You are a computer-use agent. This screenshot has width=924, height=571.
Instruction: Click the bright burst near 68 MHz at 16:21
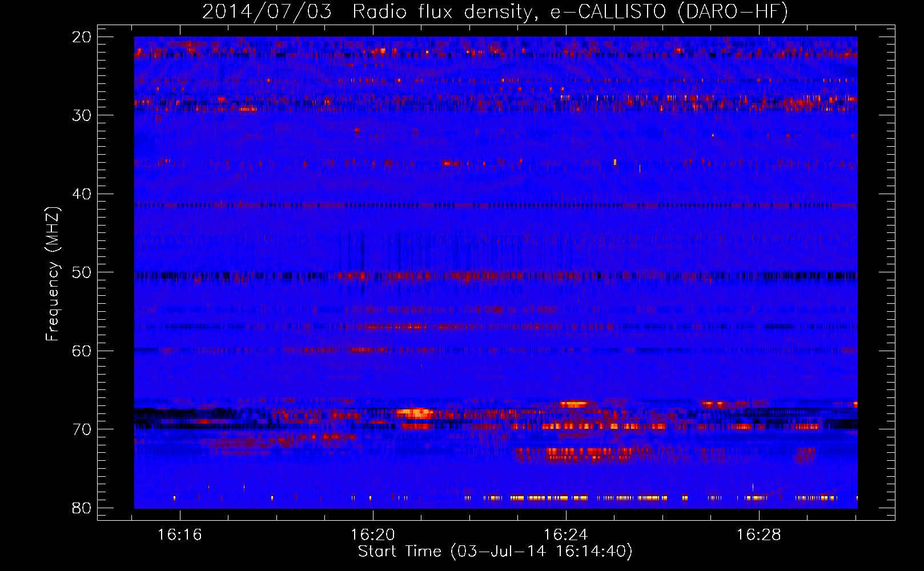point(416,412)
